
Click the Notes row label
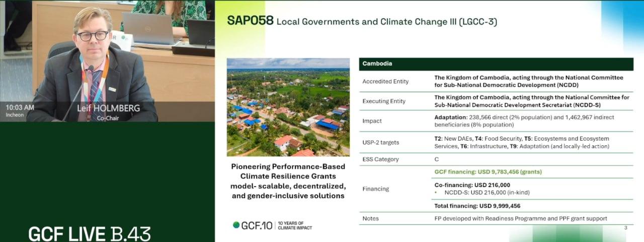click(x=370, y=218)
